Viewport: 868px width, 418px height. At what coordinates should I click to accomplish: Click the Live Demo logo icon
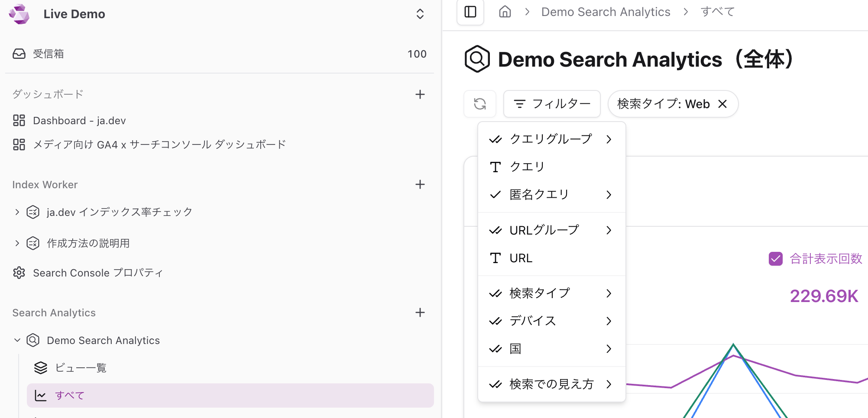(19, 14)
